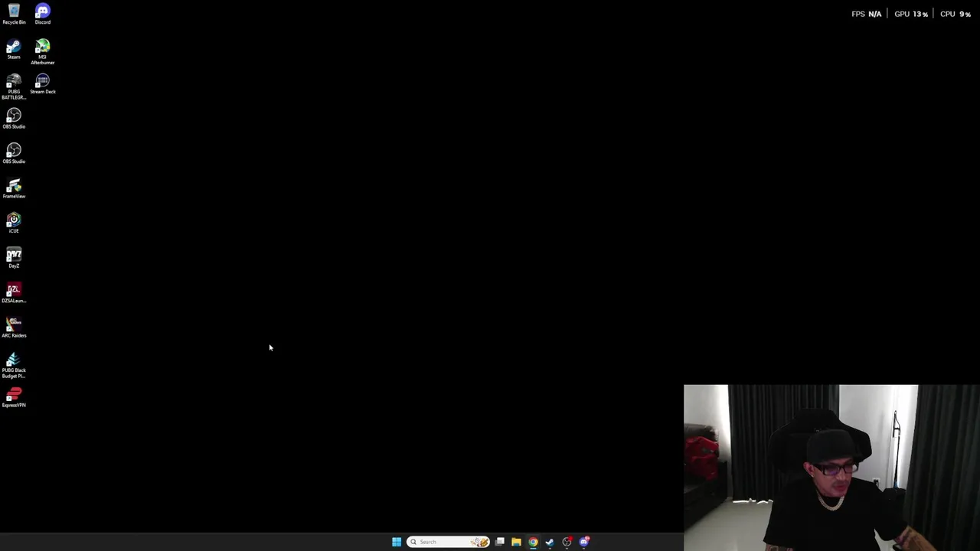Select the ARC Raiders desktop shortcut
This screenshot has height=551, width=980.
(x=14, y=328)
